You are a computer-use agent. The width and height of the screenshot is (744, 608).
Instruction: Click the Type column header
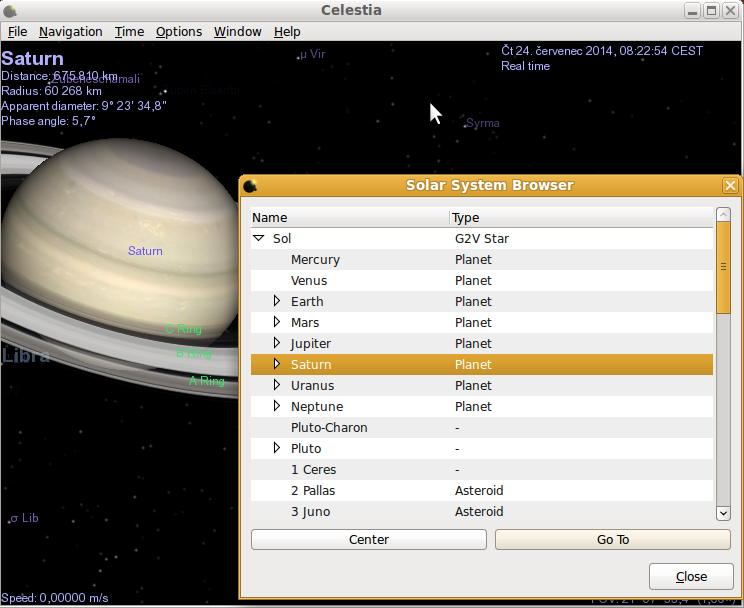click(581, 218)
